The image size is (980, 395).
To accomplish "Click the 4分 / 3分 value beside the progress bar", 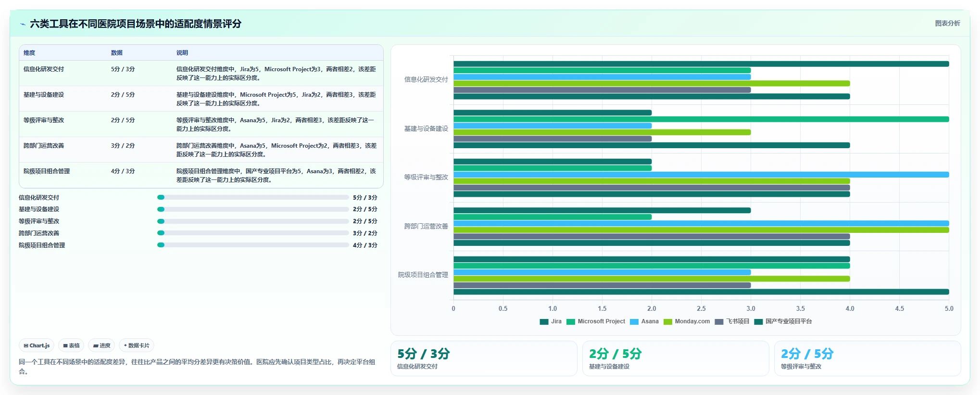I will click(x=365, y=245).
